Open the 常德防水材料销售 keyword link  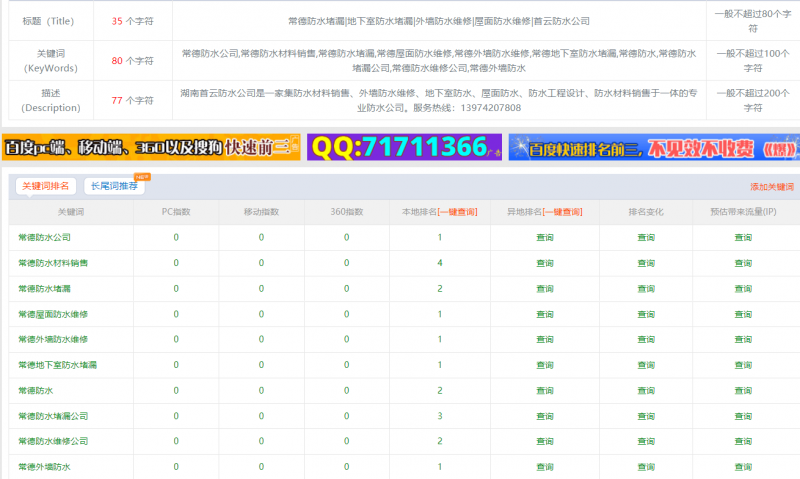tap(53, 263)
